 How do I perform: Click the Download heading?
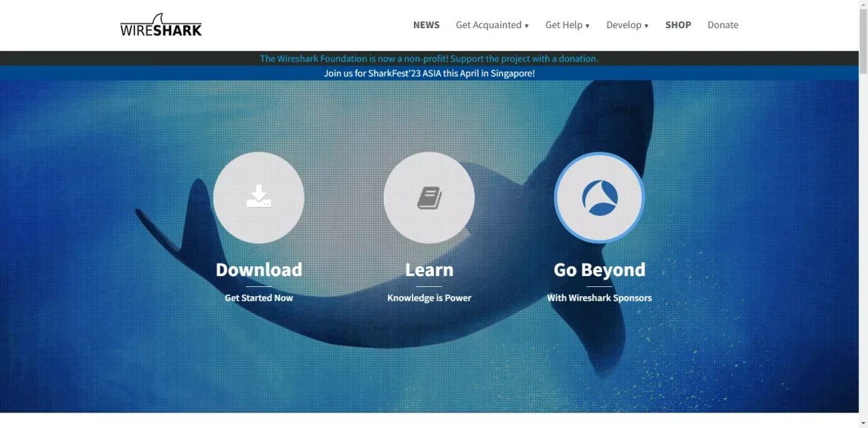(258, 270)
